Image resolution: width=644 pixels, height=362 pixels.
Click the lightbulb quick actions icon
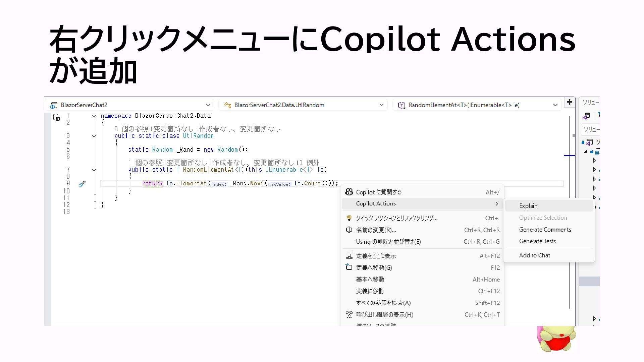tap(349, 218)
